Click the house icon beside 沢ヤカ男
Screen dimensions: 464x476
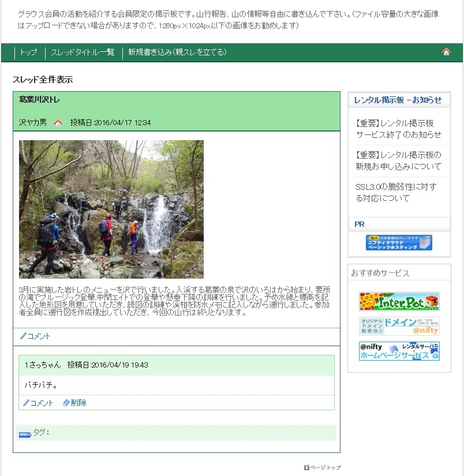[58, 123]
